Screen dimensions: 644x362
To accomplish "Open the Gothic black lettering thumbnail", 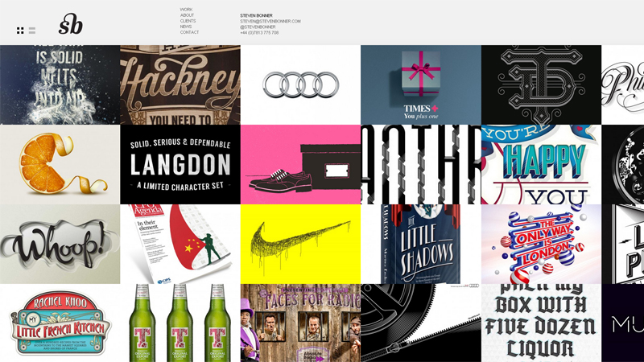I will pyautogui.click(x=421, y=165).
